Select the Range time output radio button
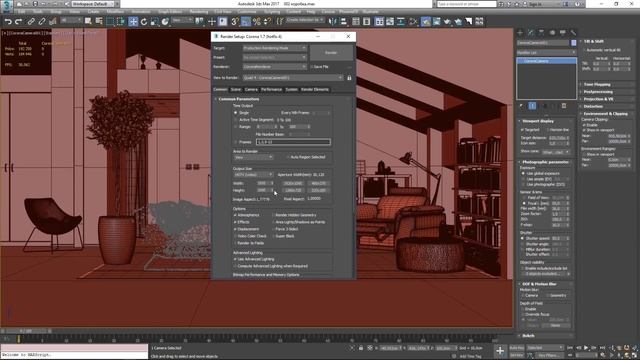Viewport: 640px width, 360px height. 236,127
